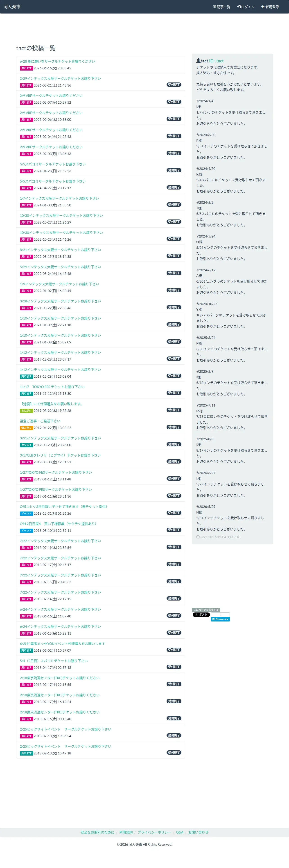Click 売ります tag on TOKYO FES post
The width and height of the screenshot is (289, 868).
(26, 394)
